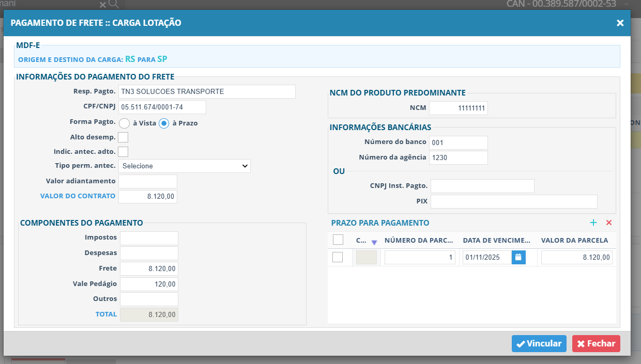This screenshot has width=641, height=364.
Task: Check the select-all installments header checkbox
Action: (338, 240)
